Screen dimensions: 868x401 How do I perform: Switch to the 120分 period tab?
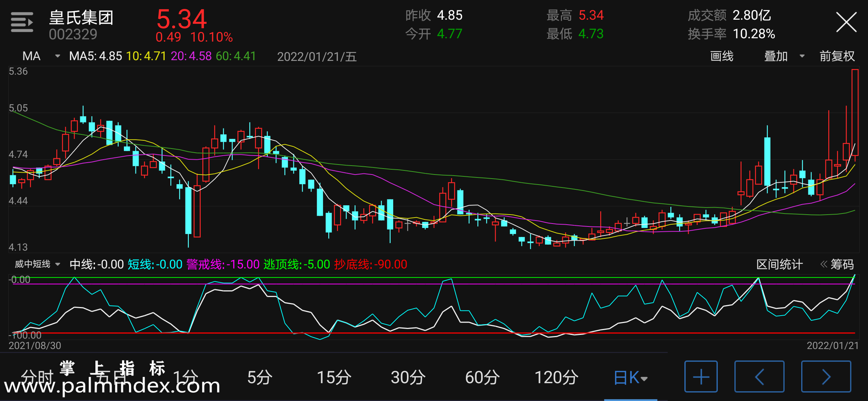[x=556, y=378]
